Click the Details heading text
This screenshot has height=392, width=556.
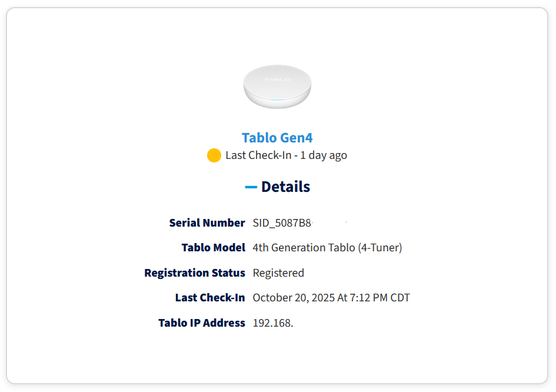[x=285, y=187]
